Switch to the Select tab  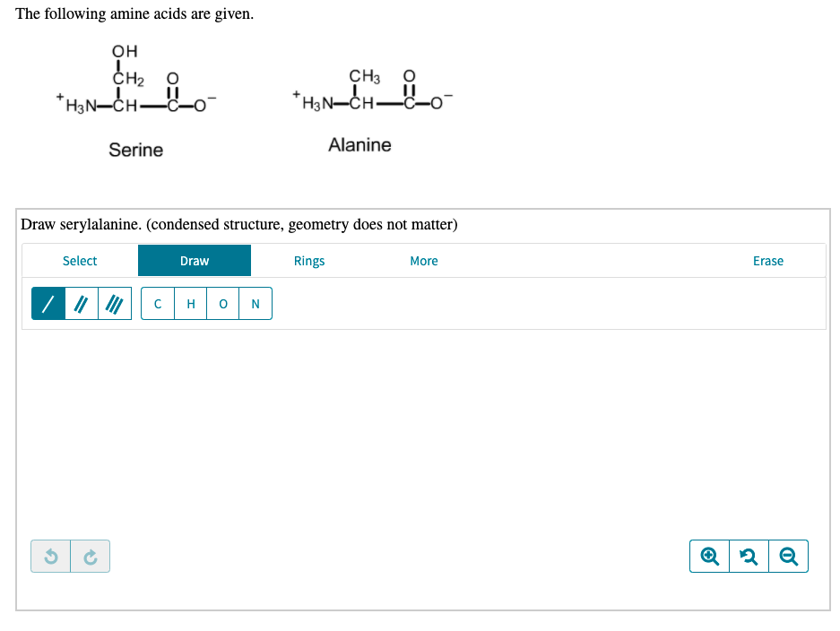point(79,261)
